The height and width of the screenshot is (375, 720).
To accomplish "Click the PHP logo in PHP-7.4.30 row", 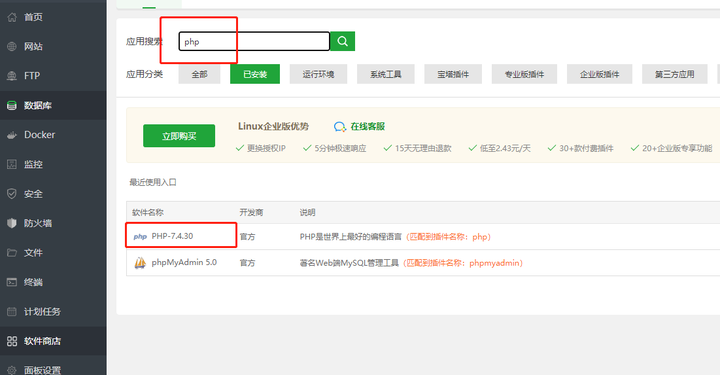I will coord(140,236).
